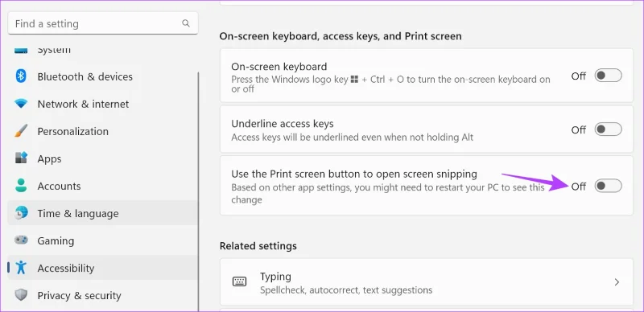Enable the Underline access keys toggle
Viewport: 644px width, 312px height.
pyautogui.click(x=609, y=129)
